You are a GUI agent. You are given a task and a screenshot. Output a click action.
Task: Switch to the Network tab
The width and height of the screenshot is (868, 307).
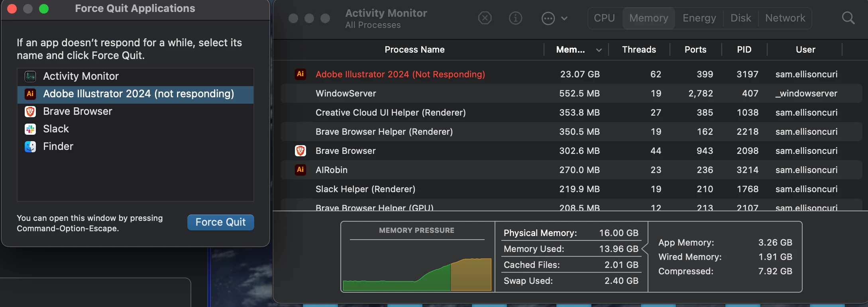click(785, 18)
